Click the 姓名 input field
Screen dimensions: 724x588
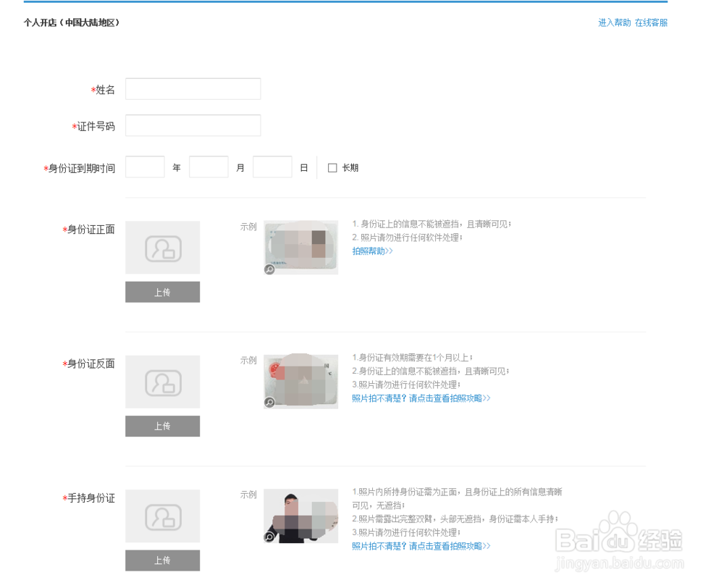193,88
